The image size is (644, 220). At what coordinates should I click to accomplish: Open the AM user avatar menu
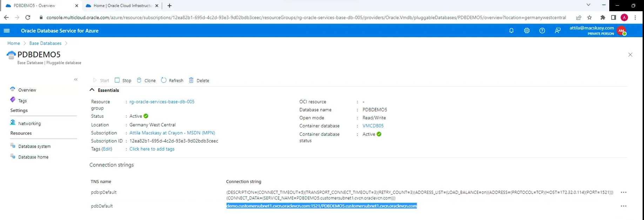click(622, 31)
